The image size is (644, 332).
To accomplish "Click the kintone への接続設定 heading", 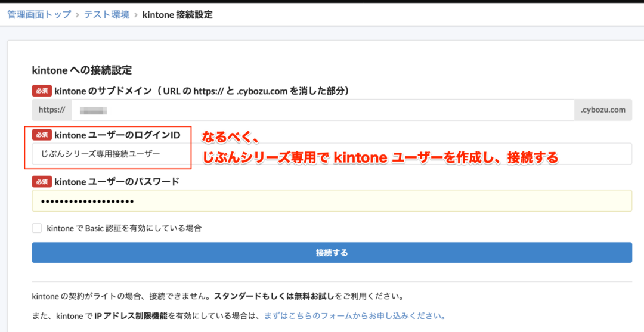I will click(82, 70).
